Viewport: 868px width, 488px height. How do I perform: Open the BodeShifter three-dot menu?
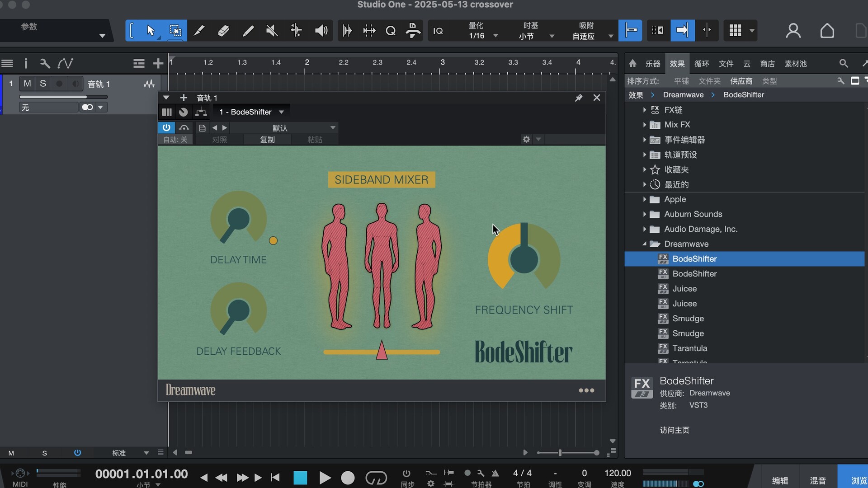click(x=586, y=390)
